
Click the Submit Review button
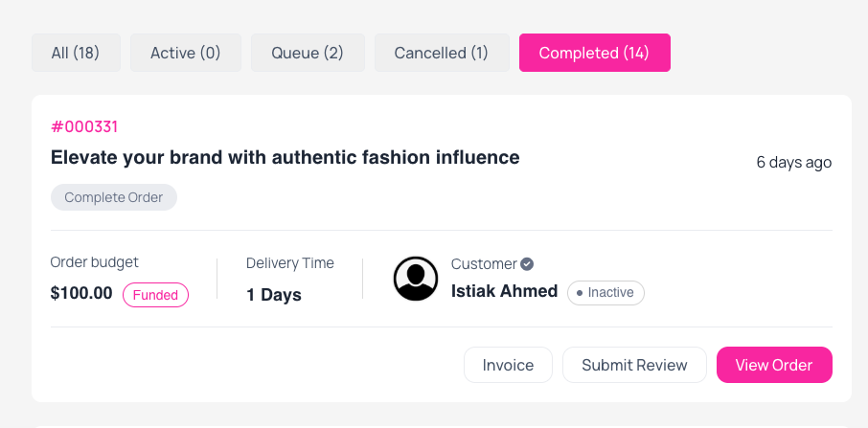pos(634,365)
